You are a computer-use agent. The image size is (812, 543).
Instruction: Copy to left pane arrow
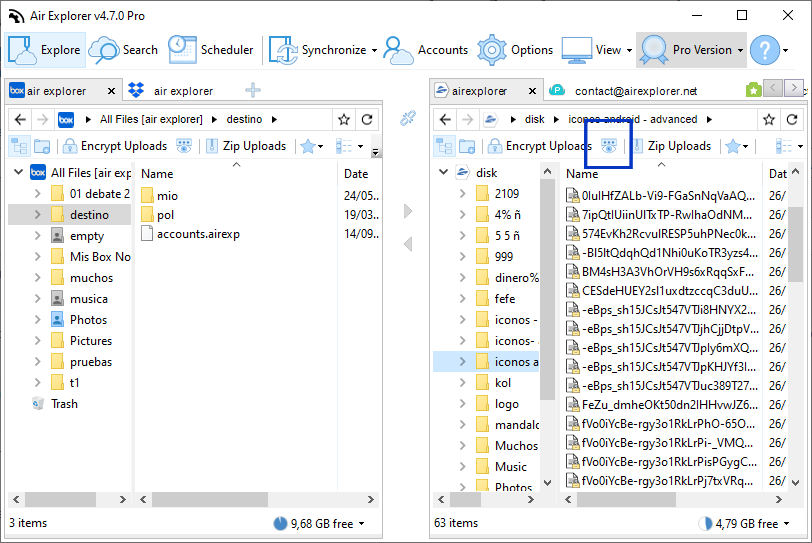408,244
